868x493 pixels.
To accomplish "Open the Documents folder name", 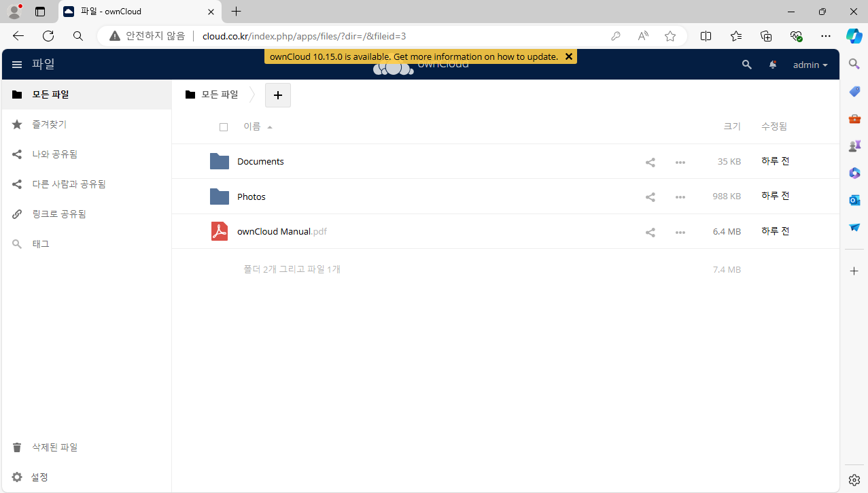I will point(260,161).
